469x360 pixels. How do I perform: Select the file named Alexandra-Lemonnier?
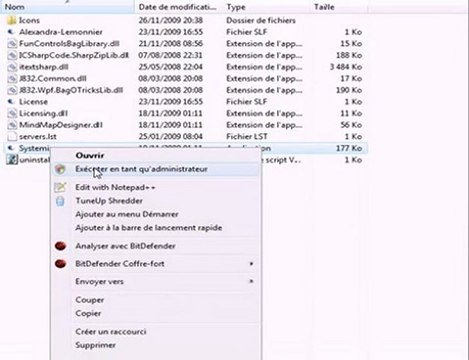point(61,32)
